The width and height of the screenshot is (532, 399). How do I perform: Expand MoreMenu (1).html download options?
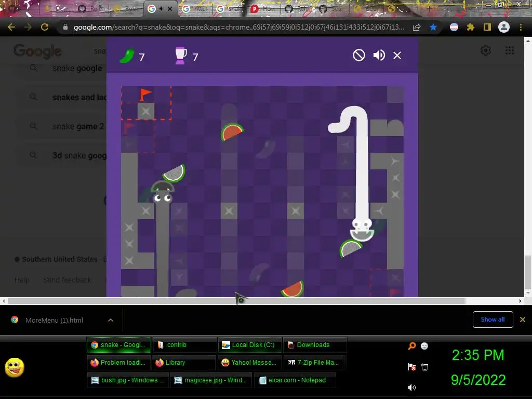111,320
